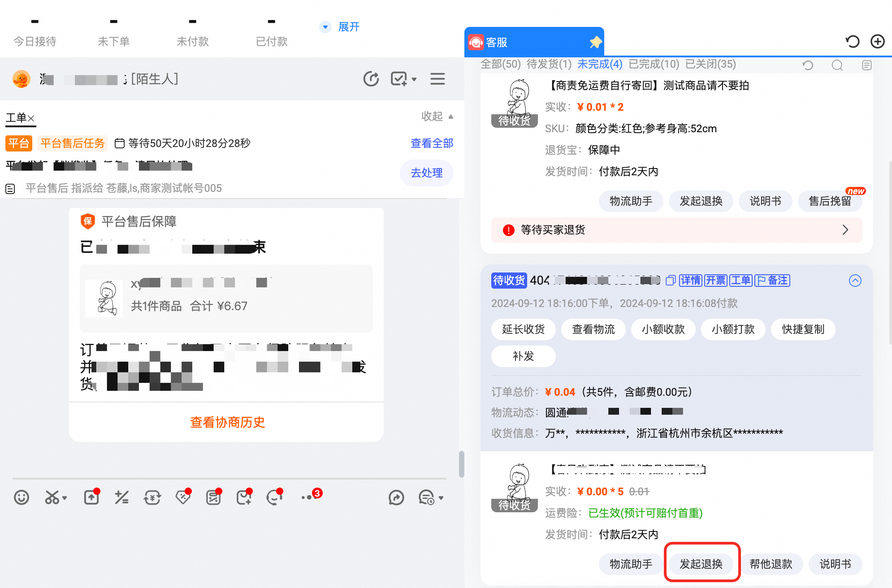Screen dimensions: 892x588
Task: Click the forward chat bubble icon
Action: click(396, 497)
